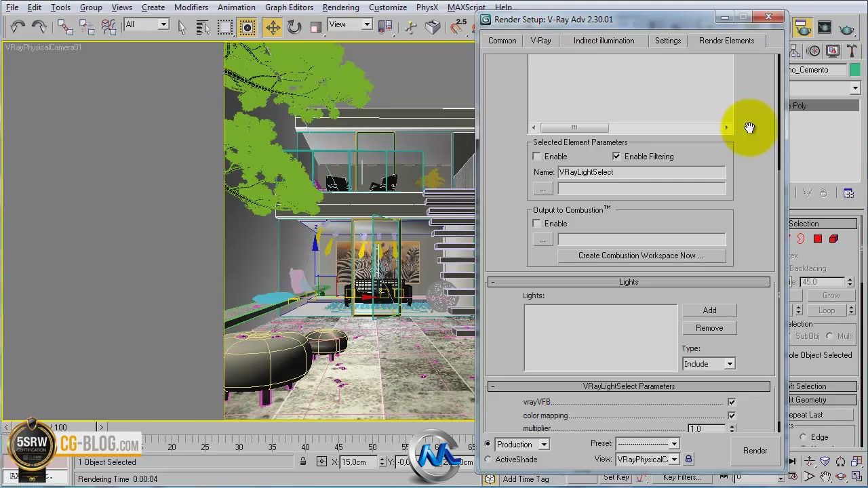Open Render Setup teapot icon
The image size is (868, 488).
click(802, 28)
